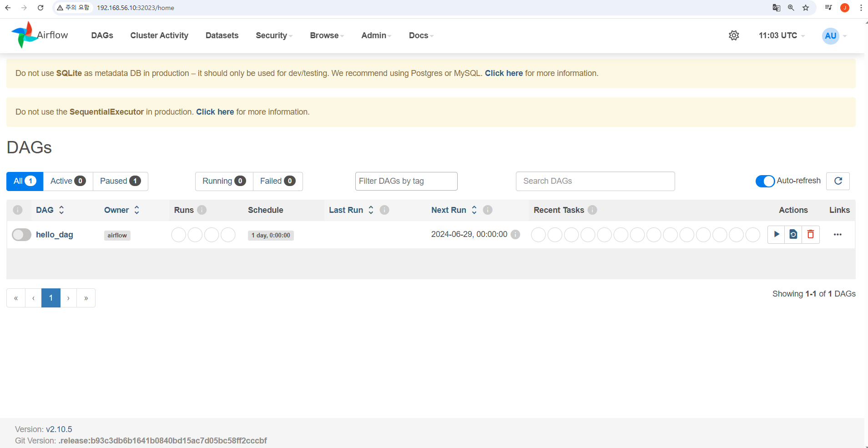Click the info icon in the table header's first column
The height and width of the screenshot is (448, 868).
coord(18,210)
